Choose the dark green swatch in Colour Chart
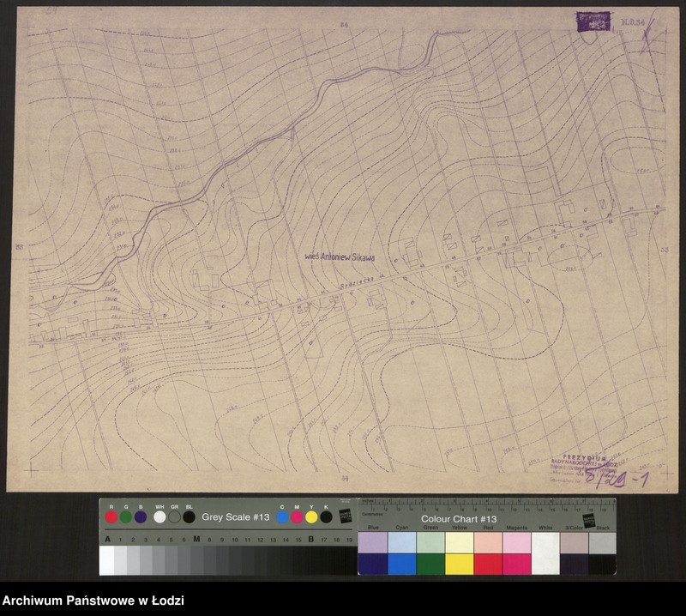The image size is (686, 616). pyautogui.click(x=430, y=564)
